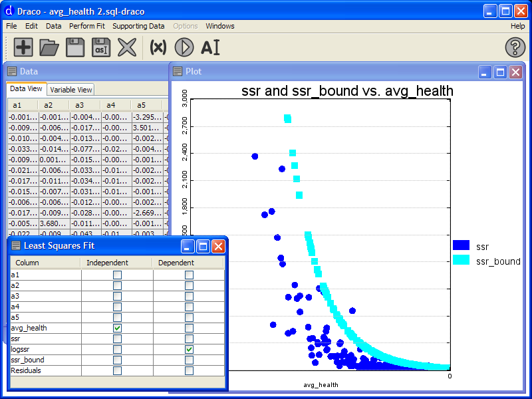The image size is (532, 399).
Task: Open the Perform Fit menu
Action: [x=86, y=26]
